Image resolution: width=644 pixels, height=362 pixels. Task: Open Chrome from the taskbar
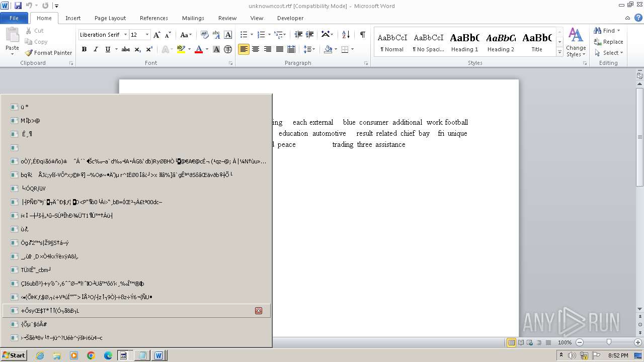pos(91,355)
